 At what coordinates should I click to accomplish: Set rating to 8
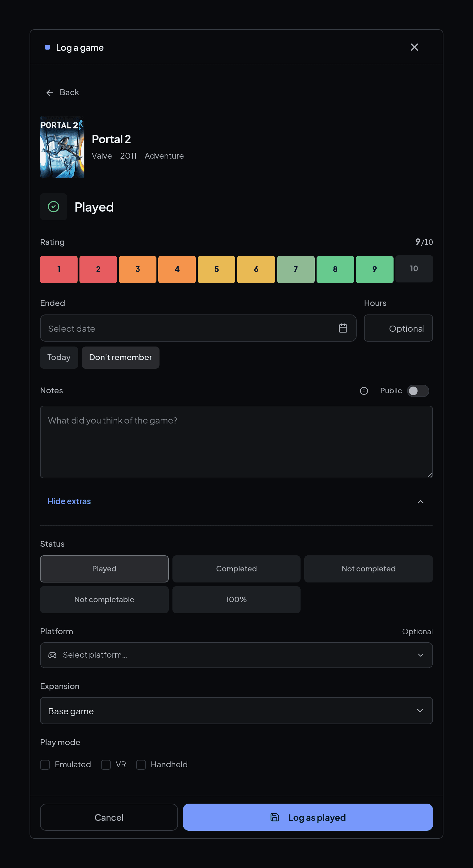(x=335, y=269)
